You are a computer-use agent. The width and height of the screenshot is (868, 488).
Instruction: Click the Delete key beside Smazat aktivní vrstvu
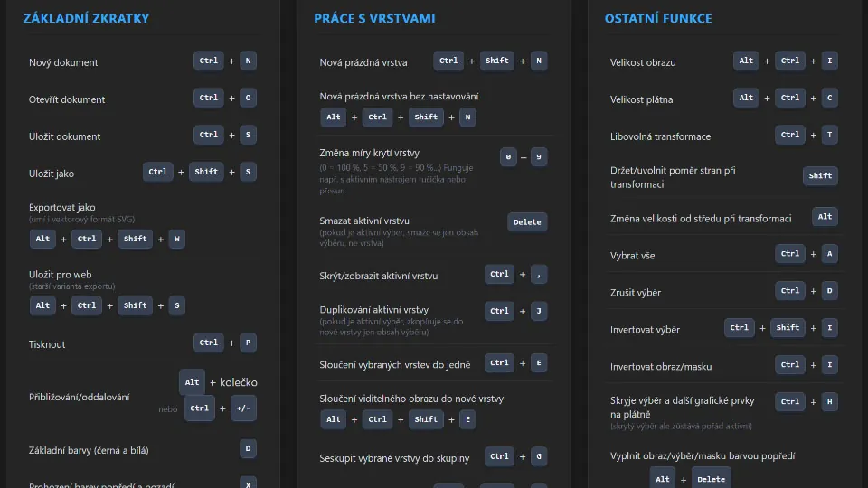coord(527,222)
